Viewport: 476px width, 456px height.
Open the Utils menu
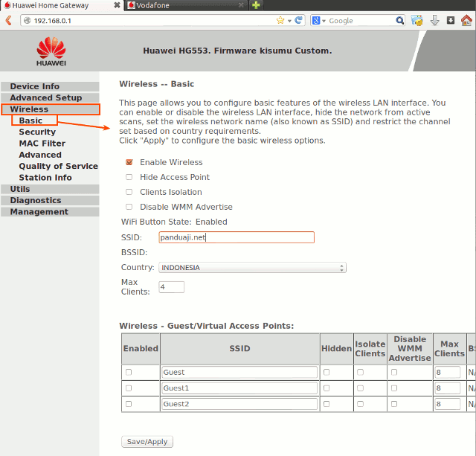point(50,189)
